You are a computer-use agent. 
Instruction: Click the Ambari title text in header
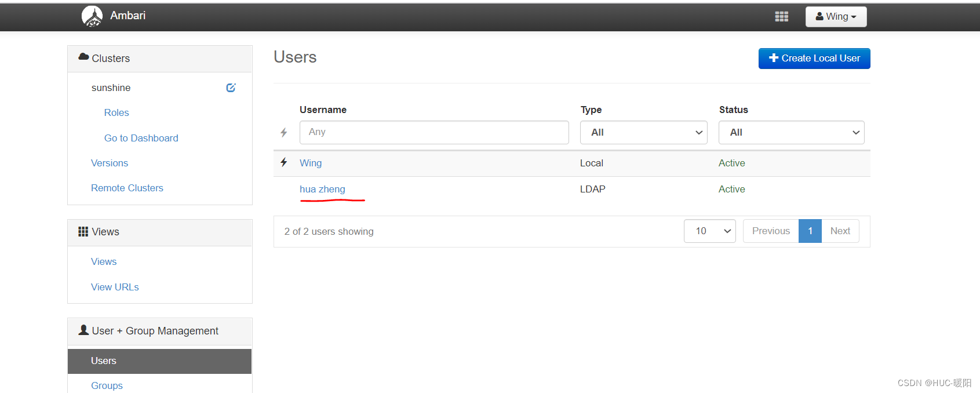pos(128,16)
